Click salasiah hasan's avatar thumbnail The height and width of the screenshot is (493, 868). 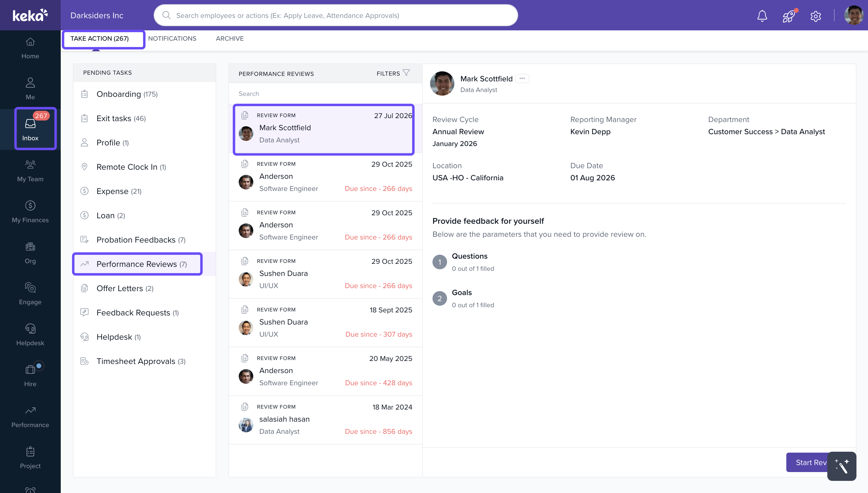(246, 425)
